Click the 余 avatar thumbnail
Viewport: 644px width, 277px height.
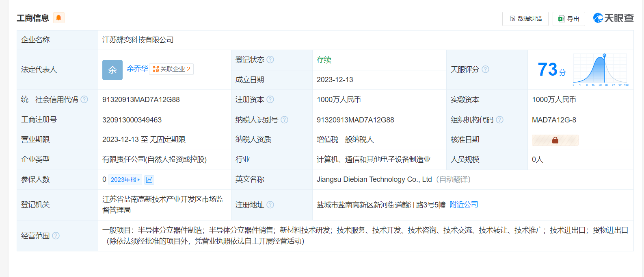pos(112,70)
